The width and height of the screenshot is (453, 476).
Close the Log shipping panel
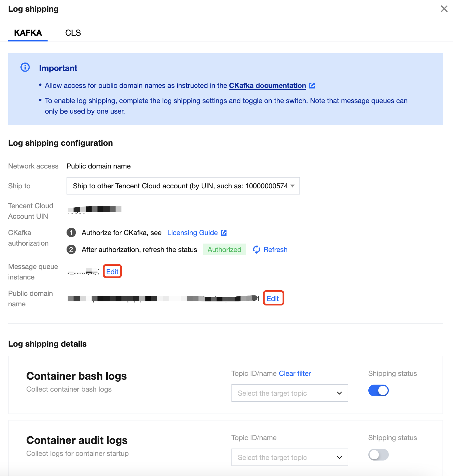(444, 9)
